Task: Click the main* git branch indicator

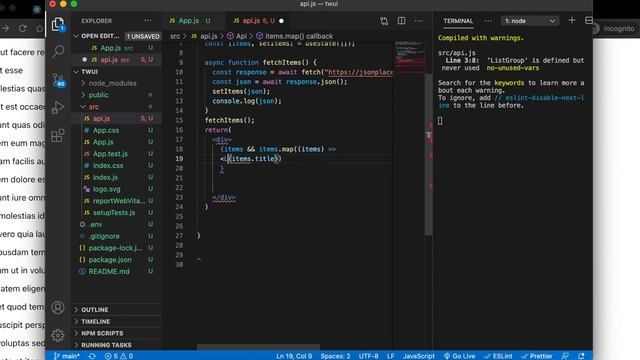Action: (x=67, y=356)
